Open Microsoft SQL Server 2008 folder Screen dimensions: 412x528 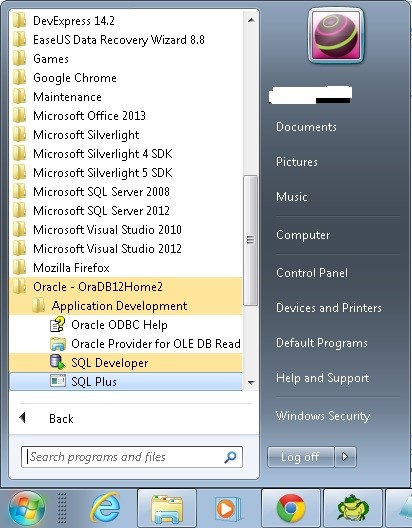click(x=126, y=192)
